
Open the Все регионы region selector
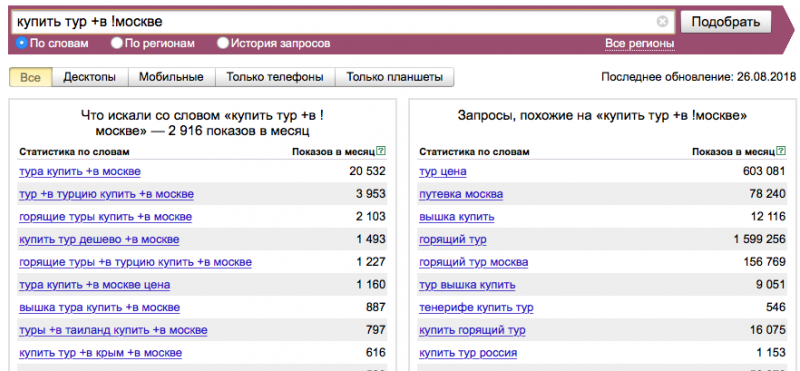click(x=640, y=44)
